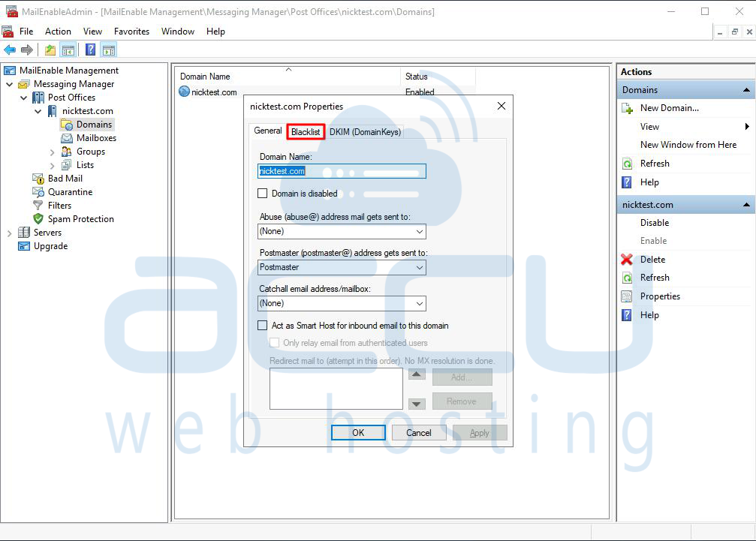Enable Act as Smart Host checkbox

point(262,326)
